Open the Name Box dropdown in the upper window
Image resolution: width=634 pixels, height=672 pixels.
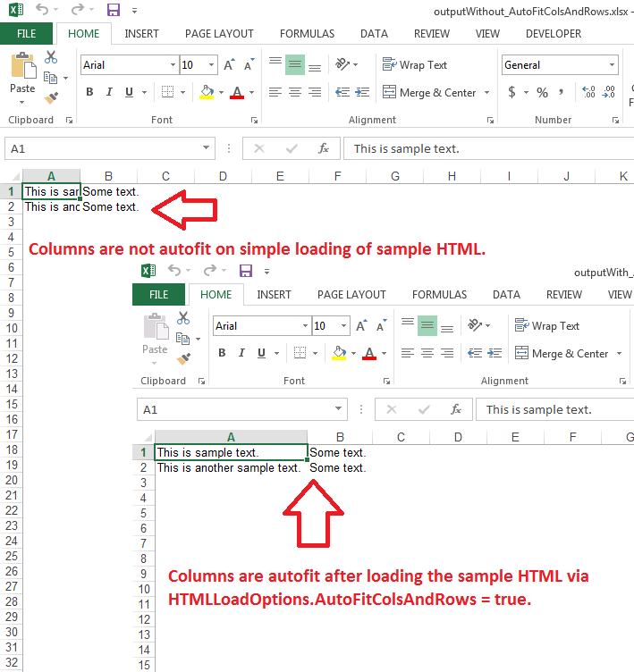point(207,148)
